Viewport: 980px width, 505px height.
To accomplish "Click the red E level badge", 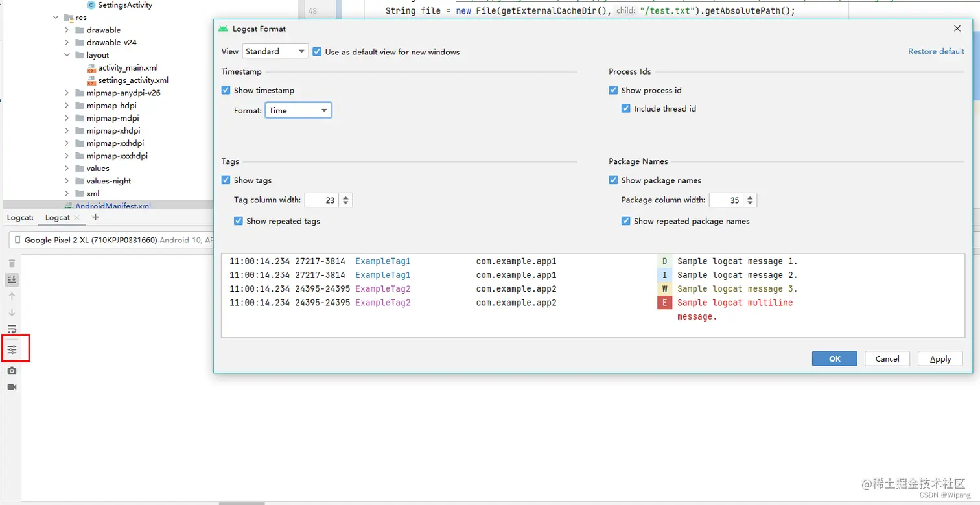I will tap(664, 303).
